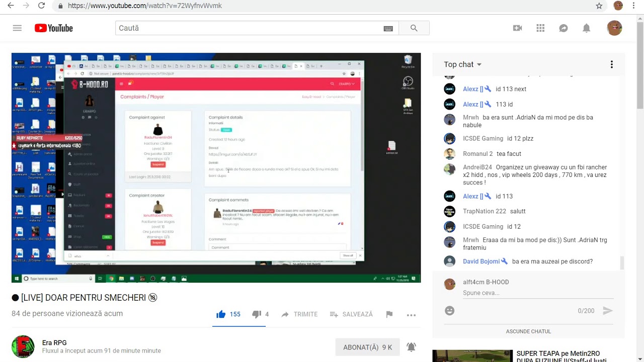Screen dimensions: 644x362
Task: Open Era RPG channel avatar
Action: (23, 347)
